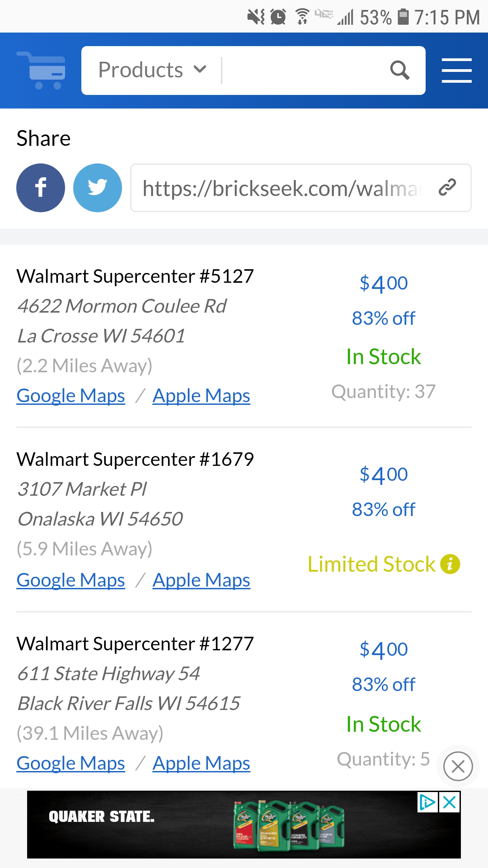Open Google Maps for Onalaska store
488x868 pixels.
click(x=71, y=580)
